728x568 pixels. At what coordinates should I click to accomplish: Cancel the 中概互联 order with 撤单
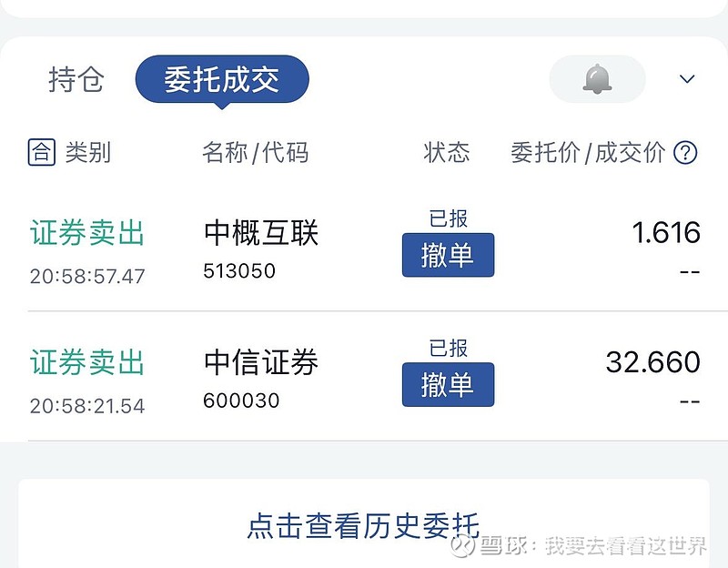coord(448,255)
